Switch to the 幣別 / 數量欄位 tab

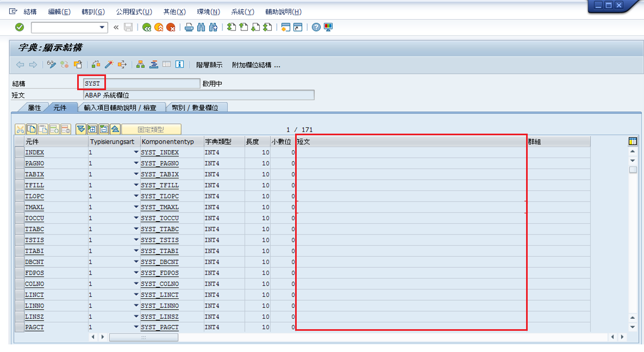click(x=195, y=108)
